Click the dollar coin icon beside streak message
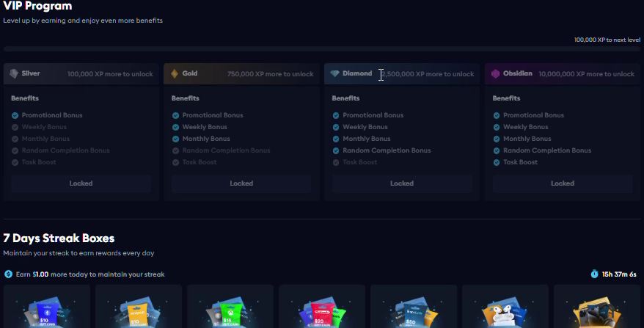Viewport: 644px width, 328px height. point(8,274)
